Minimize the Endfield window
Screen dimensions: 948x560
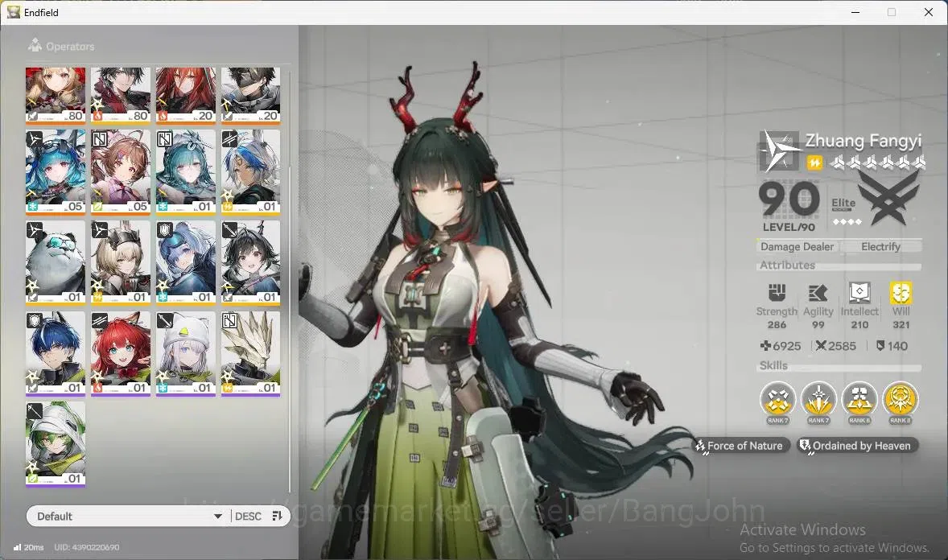(855, 12)
